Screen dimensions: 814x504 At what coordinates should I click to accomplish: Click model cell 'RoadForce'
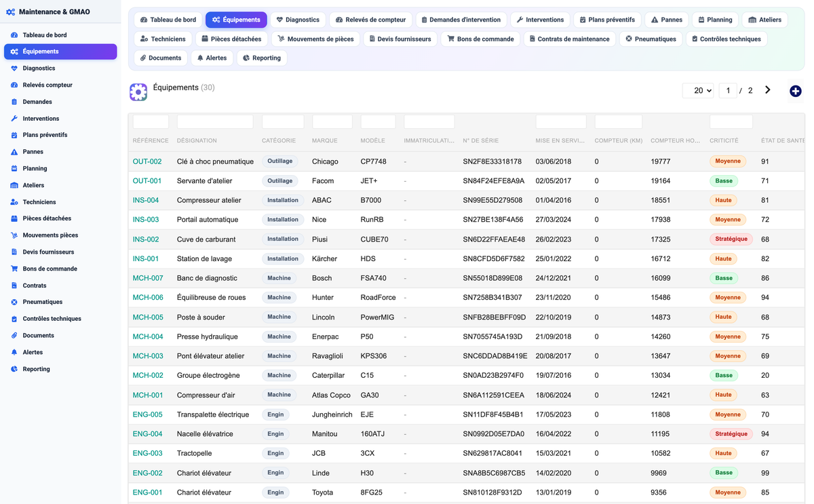pyautogui.click(x=378, y=298)
